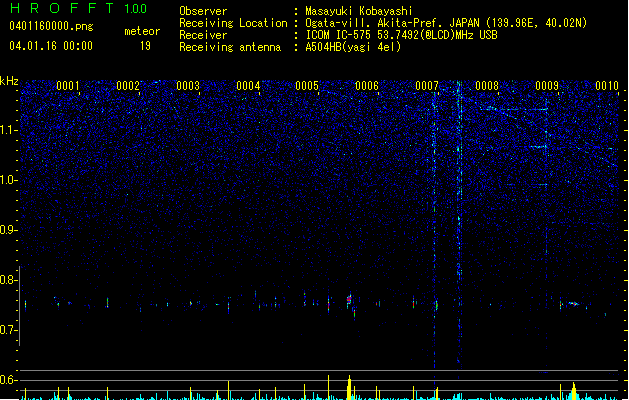Click the 0003 minute marker
The width and height of the screenshot is (629, 400).
[x=188, y=86]
